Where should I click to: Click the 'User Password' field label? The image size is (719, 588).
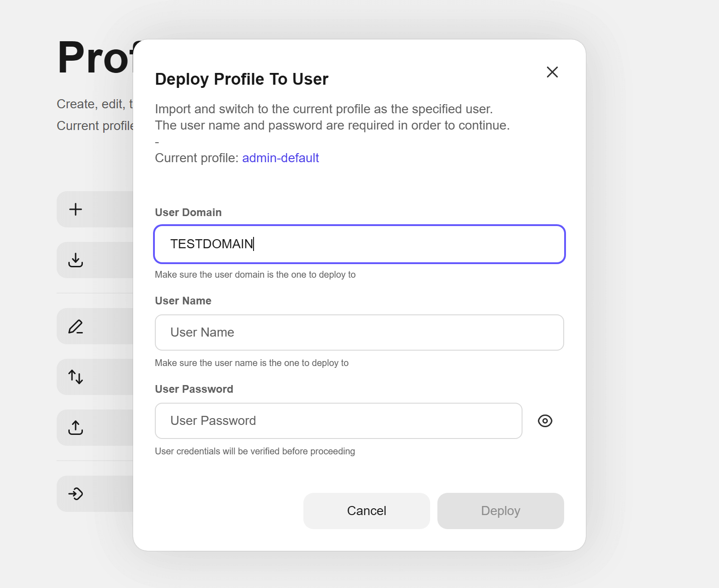pos(194,389)
